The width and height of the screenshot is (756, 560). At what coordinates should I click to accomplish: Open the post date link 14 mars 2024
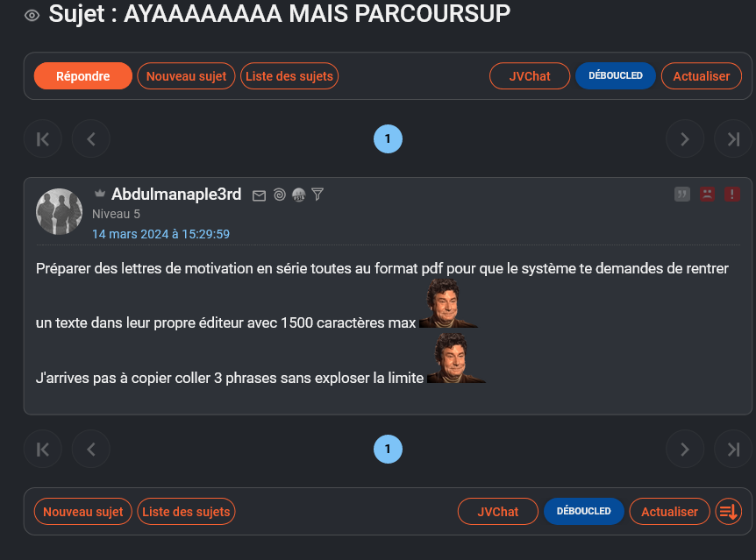pyautogui.click(x=160, y=234)
